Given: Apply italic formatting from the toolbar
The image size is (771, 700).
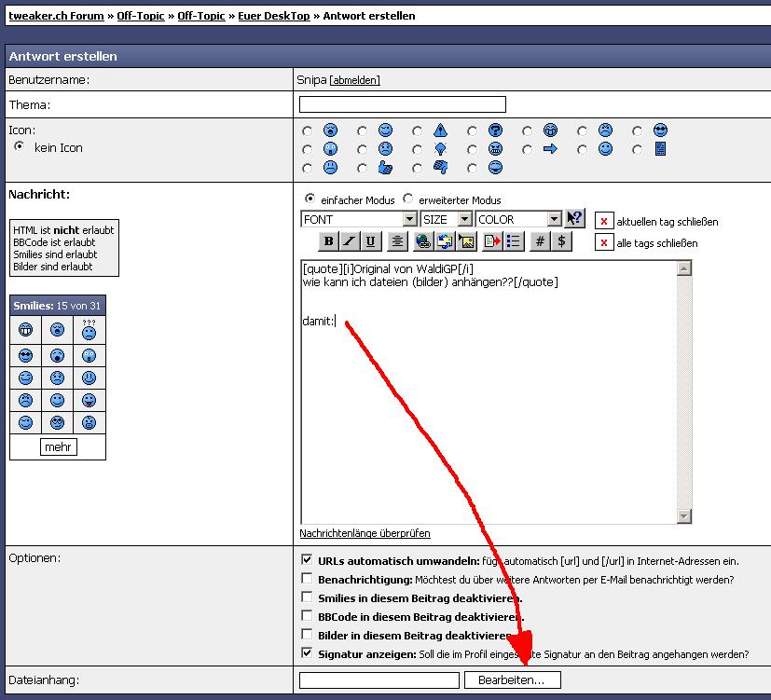Looking at the screenshot, I should pos(350,241).
